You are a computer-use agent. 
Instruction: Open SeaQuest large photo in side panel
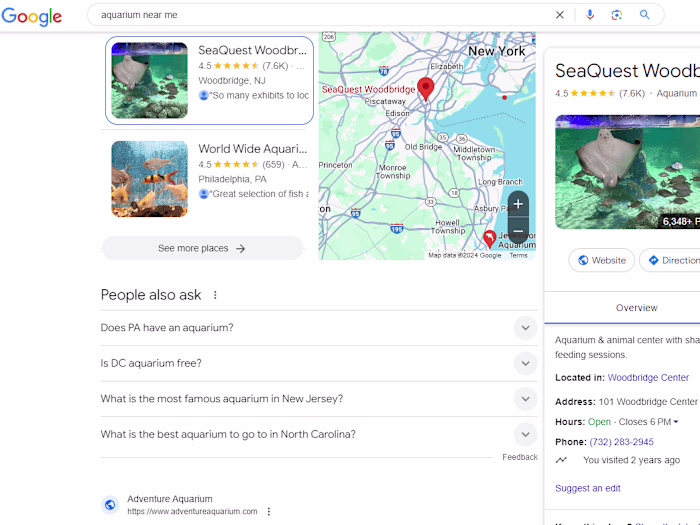(x=628, y=172)
